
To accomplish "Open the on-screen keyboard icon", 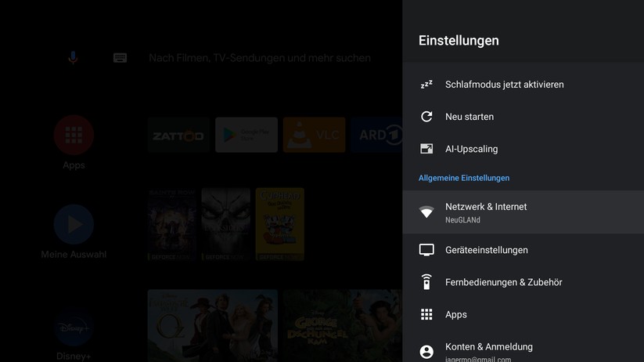I will tap(120, 58).
